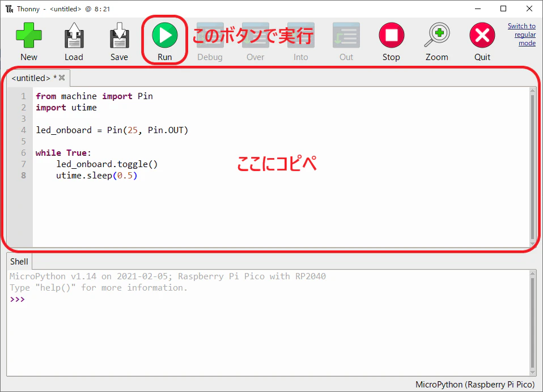Click code line 'from machine import Pin'
The height and width of the screenshot is (392, 543).
[94, 96]
